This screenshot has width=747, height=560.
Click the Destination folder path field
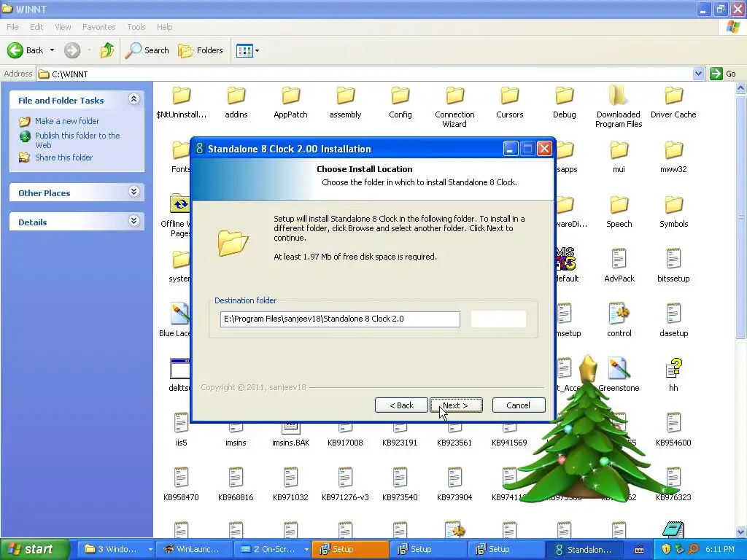coord(340,319)
